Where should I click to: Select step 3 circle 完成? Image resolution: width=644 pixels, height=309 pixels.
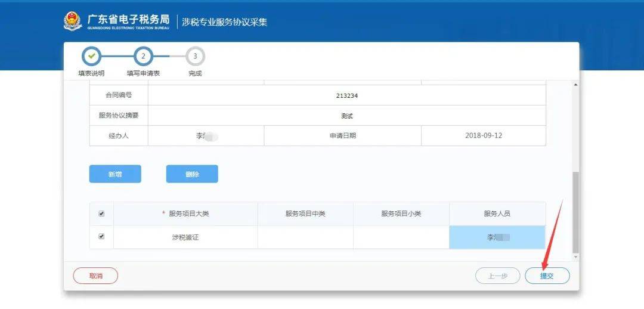195,56
